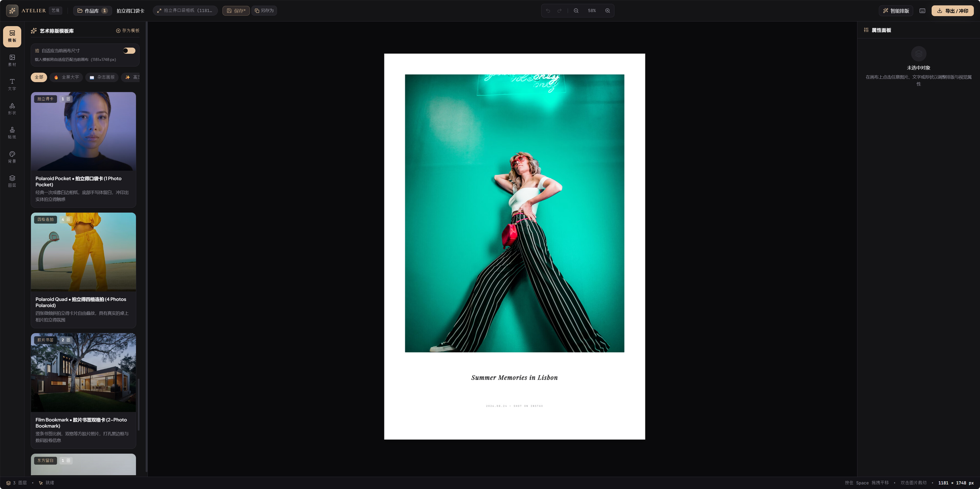980x489 pixels.
Task: Select the partially visible 高定 filter tab
Action: 131,77
